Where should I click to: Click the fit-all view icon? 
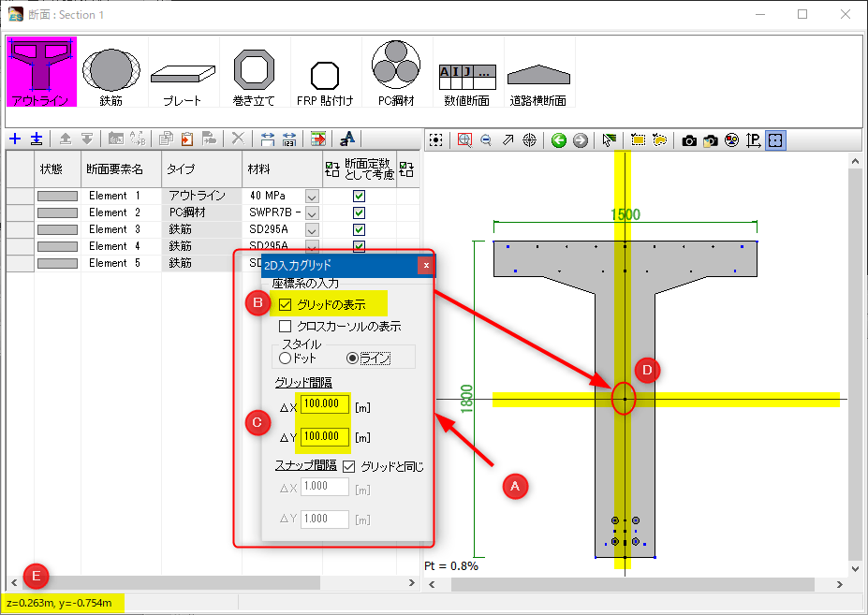(x=436, y=140)
